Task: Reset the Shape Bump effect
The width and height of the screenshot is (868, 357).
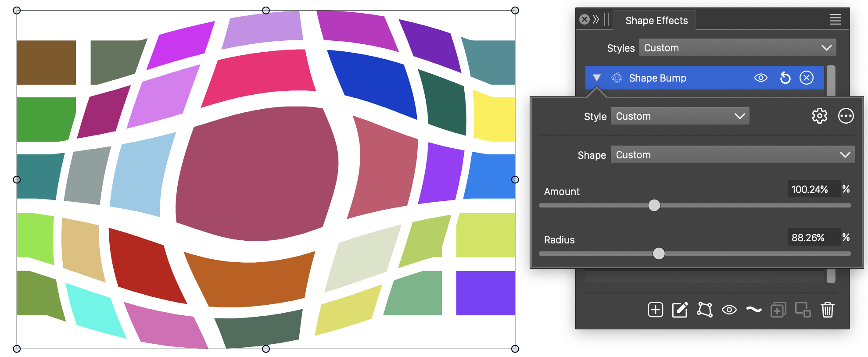Action: click(785, 78)
